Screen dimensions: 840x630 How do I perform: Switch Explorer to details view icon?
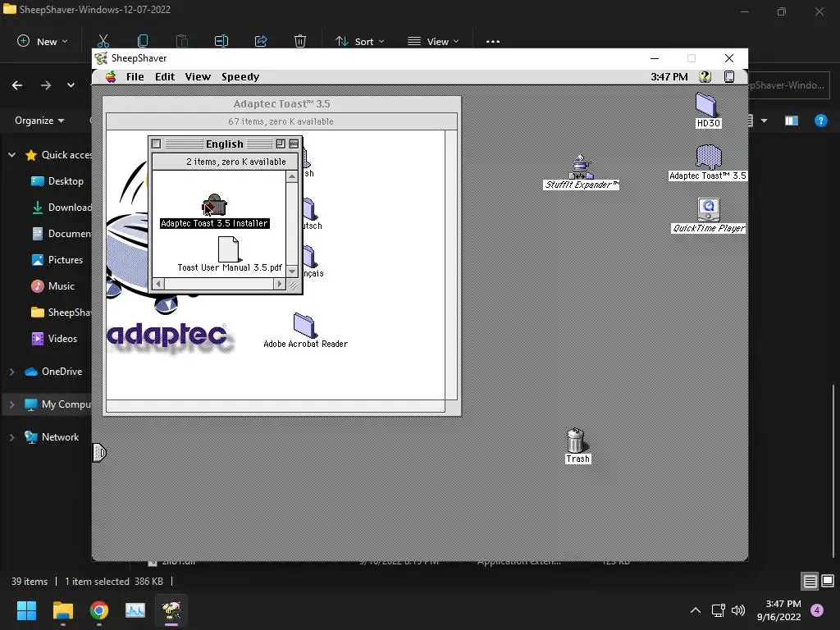click(x=810, y=581)
